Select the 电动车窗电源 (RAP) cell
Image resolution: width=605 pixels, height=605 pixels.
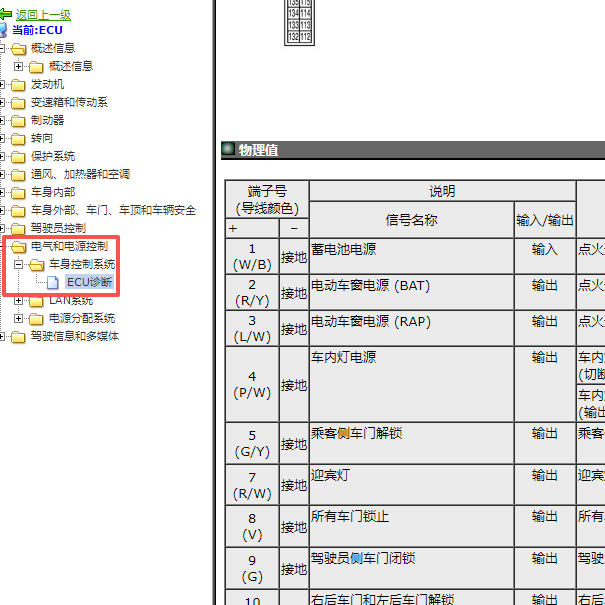coord(411,328)
